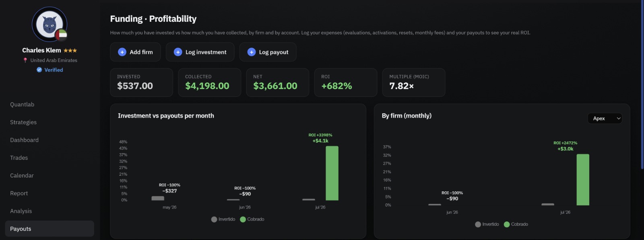
Task: Select Trades in the sidebar
Action: pos(19,158)
